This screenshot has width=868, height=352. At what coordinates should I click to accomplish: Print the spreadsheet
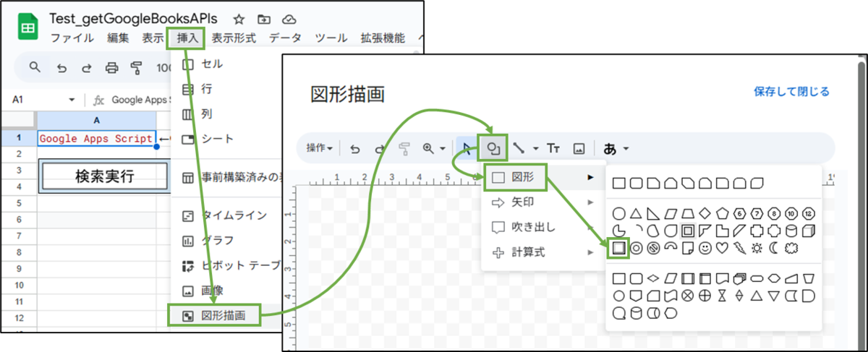111,68
